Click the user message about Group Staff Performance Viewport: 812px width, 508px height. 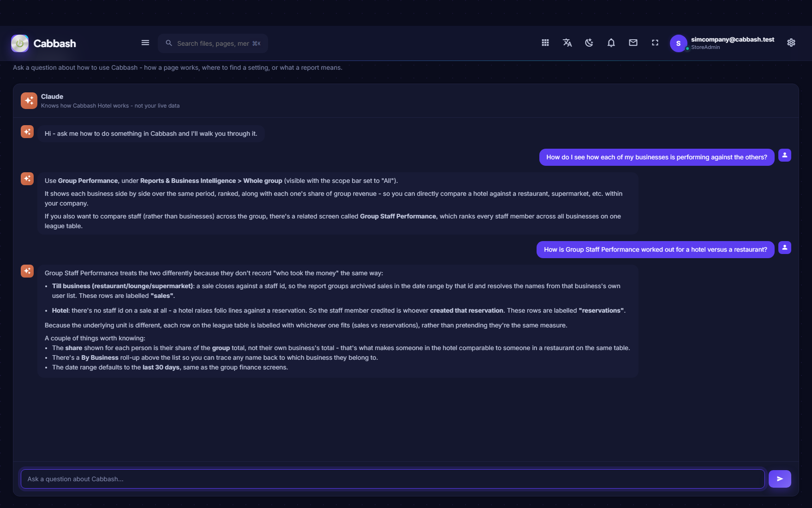click(655, 250)
